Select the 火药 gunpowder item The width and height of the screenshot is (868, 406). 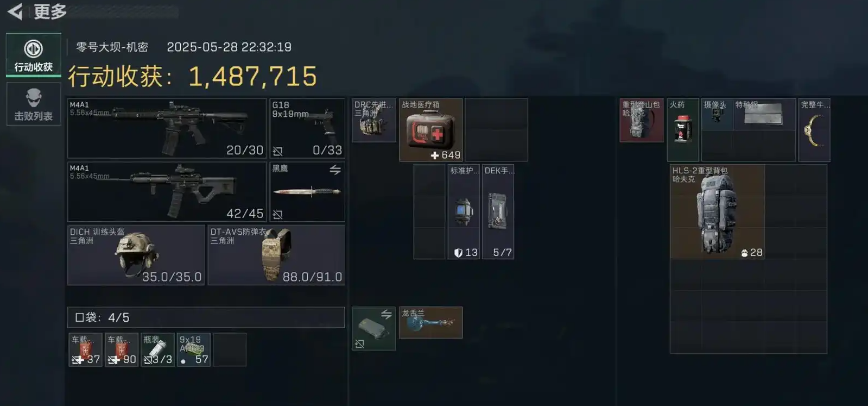683,130
